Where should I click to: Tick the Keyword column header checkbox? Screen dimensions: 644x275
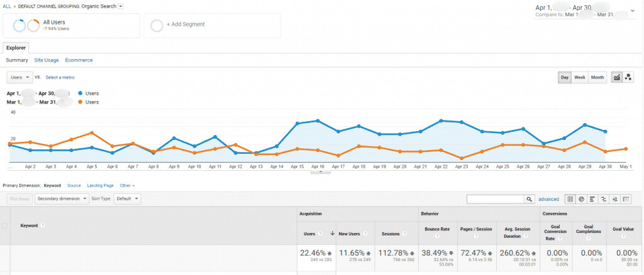click(6, 225)
